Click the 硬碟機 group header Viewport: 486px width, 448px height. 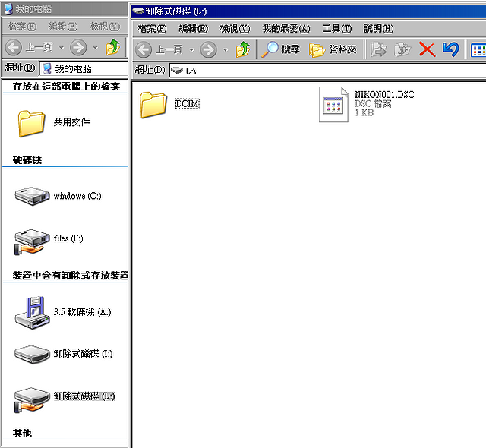[27, 160]
